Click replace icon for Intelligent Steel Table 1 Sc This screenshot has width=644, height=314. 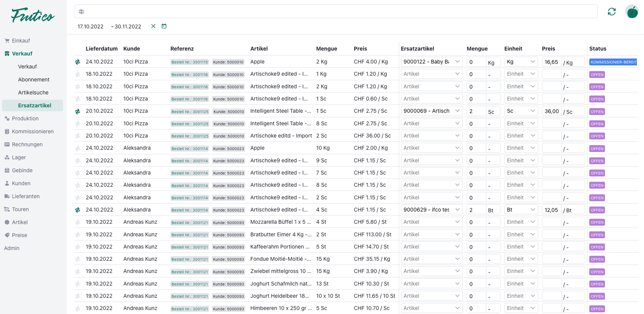tap(78, 111)
